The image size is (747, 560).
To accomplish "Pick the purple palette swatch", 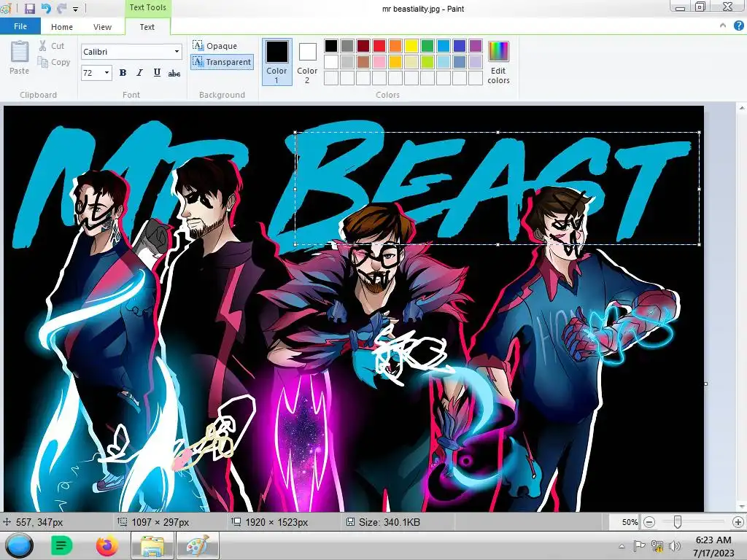I will (476, 46).
